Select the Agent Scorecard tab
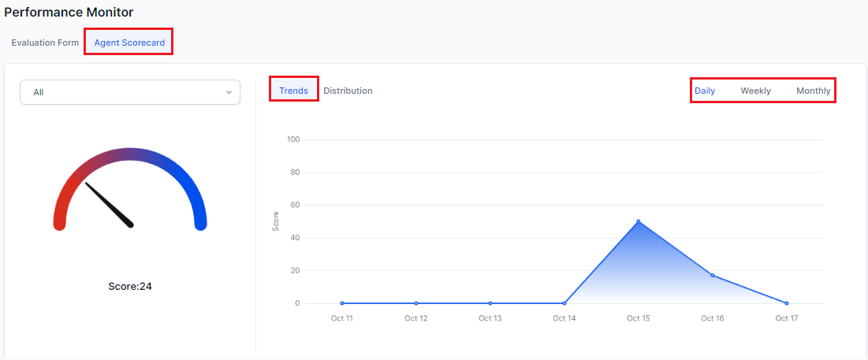 coord(129,43)
